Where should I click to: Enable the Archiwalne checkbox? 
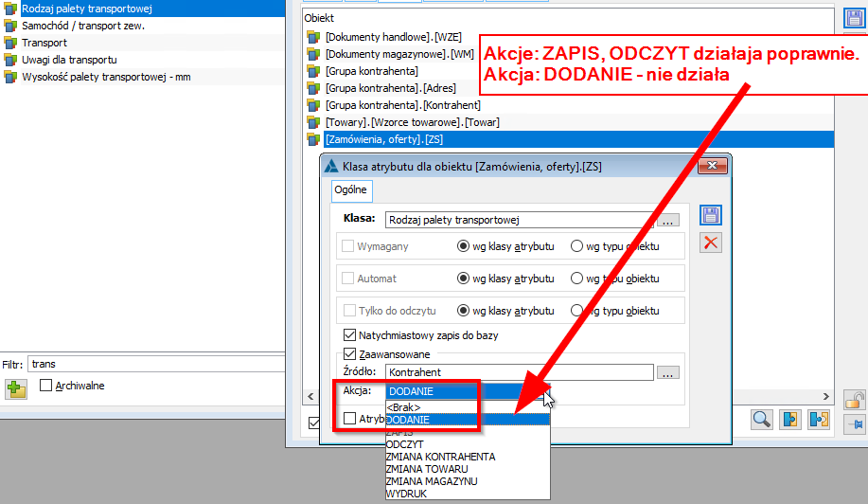[46, 385]
